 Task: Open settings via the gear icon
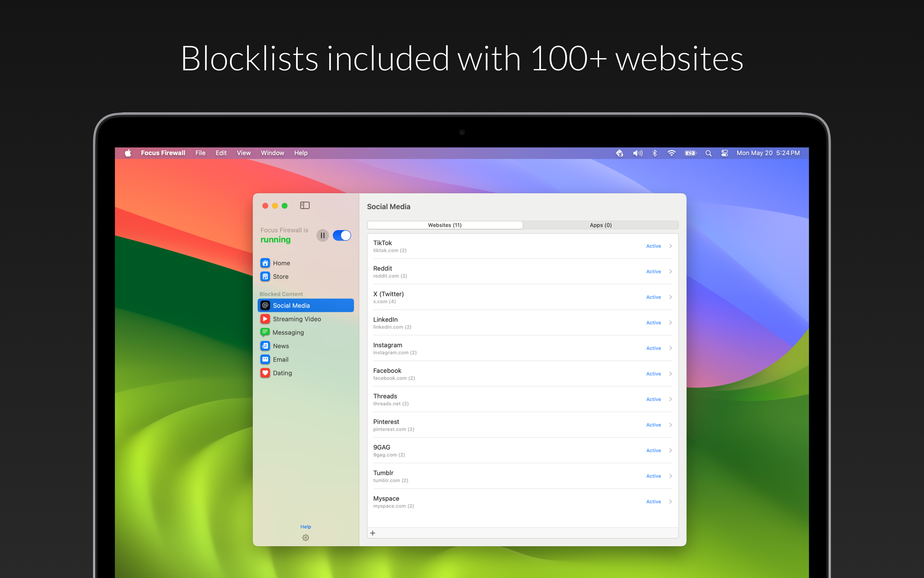305,538
